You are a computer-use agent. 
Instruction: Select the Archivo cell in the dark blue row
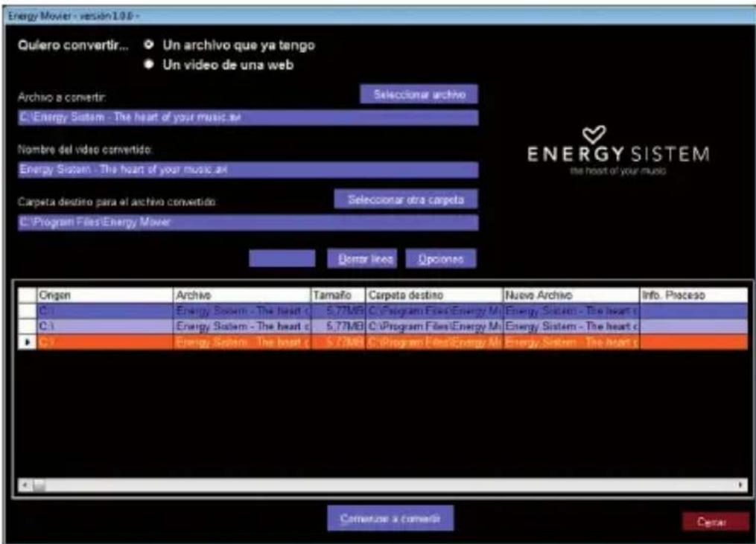(x=241, y=311)
